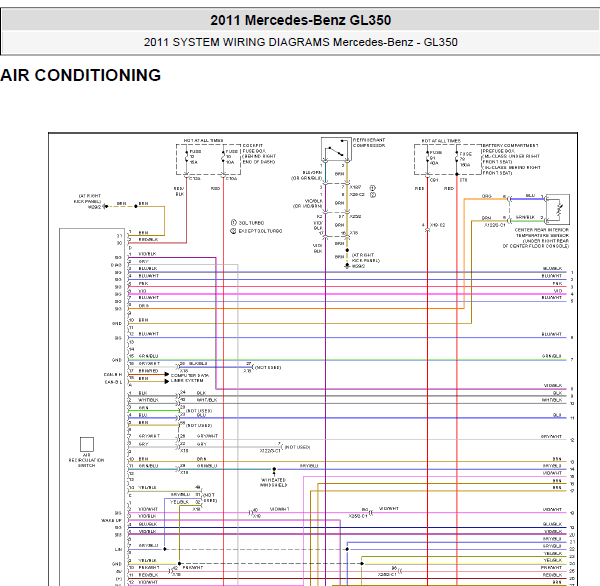This screenshot has width=600, height=586.
Task: Click the "CAN B H" pin label
Action: click(113, 374)
